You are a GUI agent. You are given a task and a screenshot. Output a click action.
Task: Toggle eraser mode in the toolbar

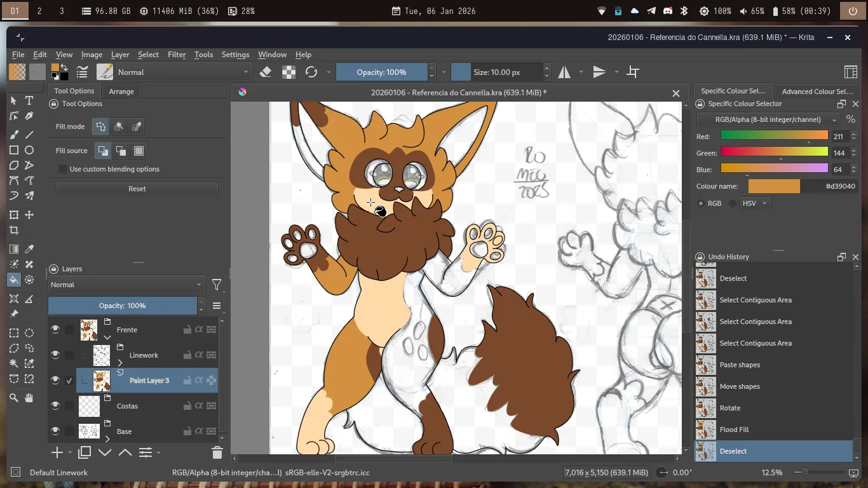point(266,72)
